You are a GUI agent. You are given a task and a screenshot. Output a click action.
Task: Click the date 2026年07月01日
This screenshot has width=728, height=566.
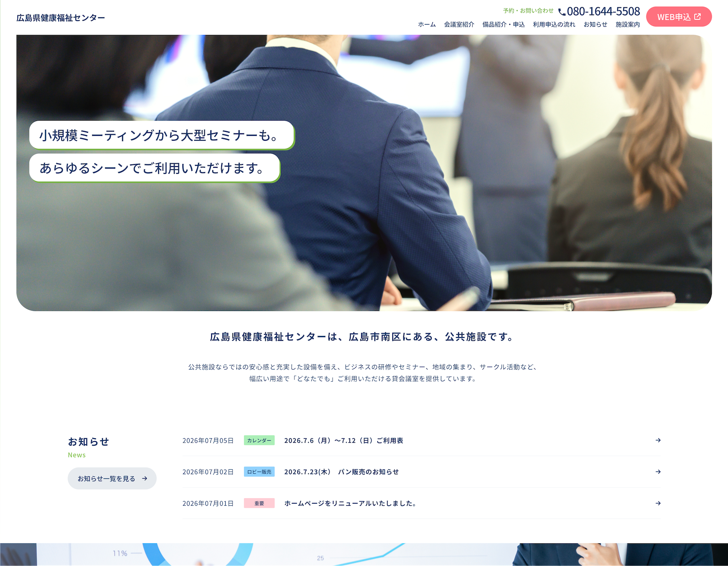[208, 504]
